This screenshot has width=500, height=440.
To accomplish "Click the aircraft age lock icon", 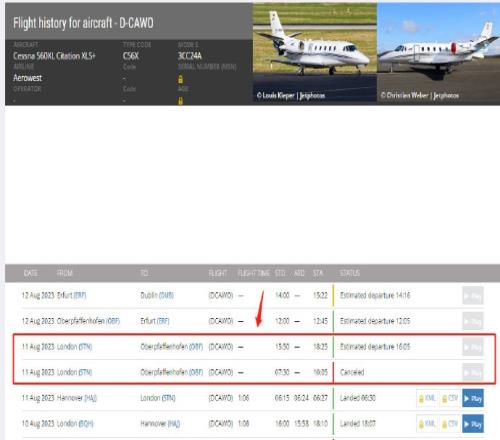I will point(180,101).
